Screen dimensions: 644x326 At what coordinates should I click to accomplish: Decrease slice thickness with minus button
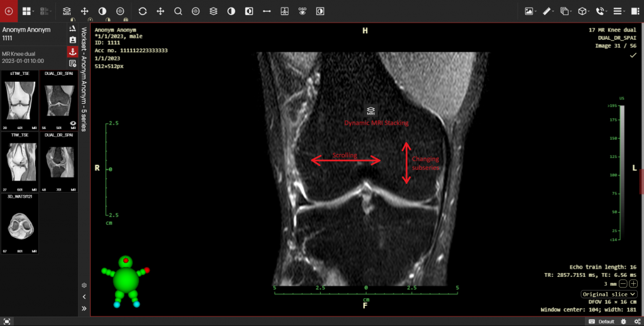coord(623,284)
